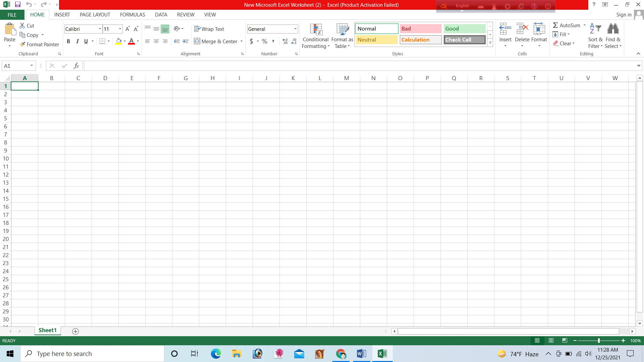Toggle Center horizontal alignment
The width and height of the screenshot is (644, 362).
click(156, 41)
